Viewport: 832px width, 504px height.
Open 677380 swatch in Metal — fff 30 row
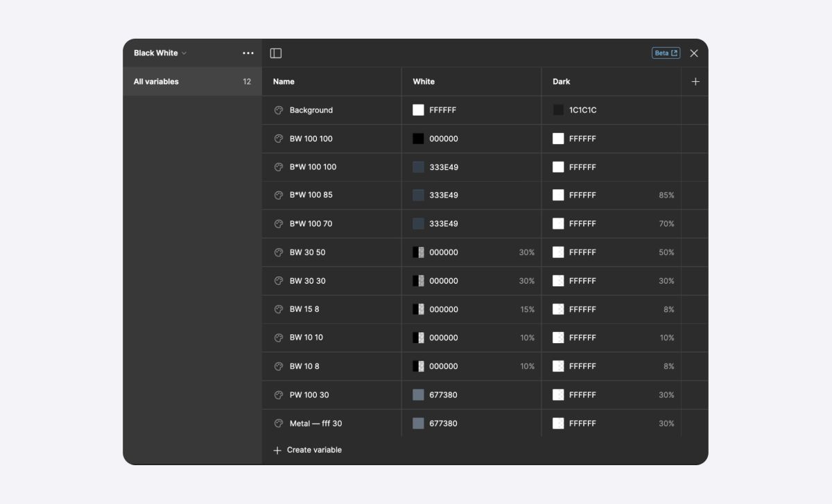[418, 423]
